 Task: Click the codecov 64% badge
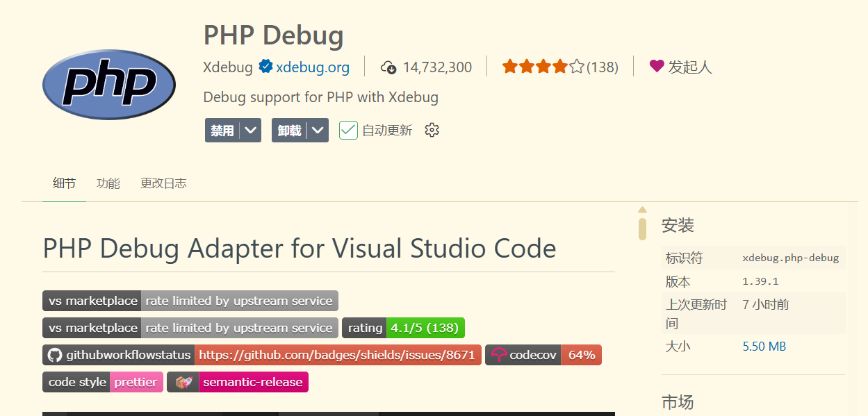(x=543, y=355)
